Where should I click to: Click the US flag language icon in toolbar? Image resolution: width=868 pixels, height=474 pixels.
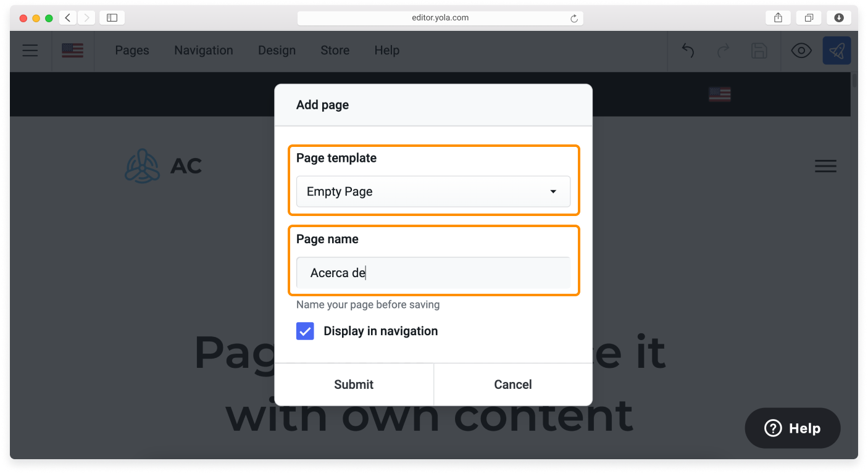coord(73,51)
